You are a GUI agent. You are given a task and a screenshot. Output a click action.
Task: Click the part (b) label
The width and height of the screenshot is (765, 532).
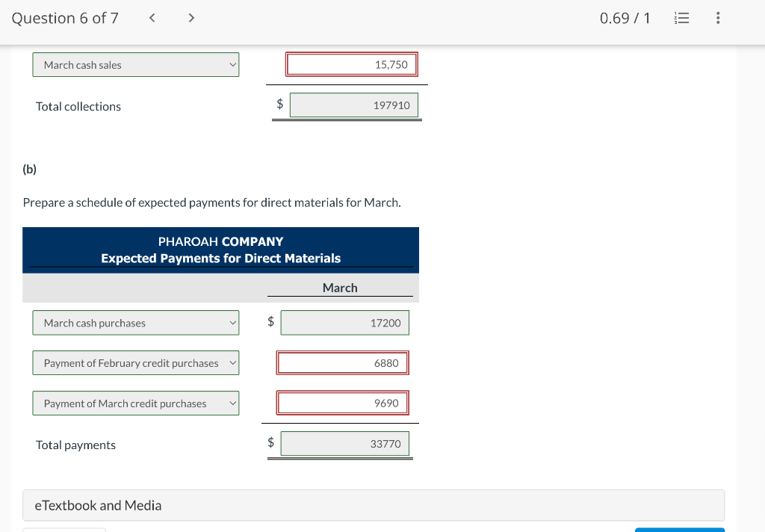point(29,169)
